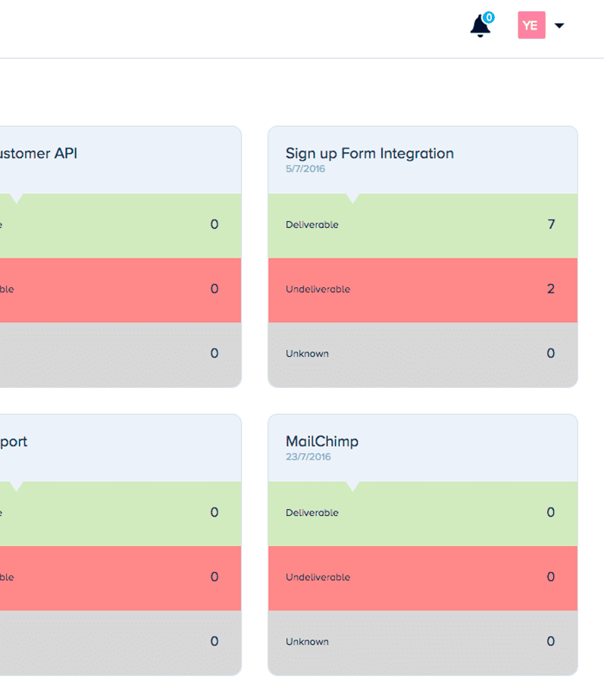
Task: Open the Sign up Form Integration card title
Action: coord(370,153)
